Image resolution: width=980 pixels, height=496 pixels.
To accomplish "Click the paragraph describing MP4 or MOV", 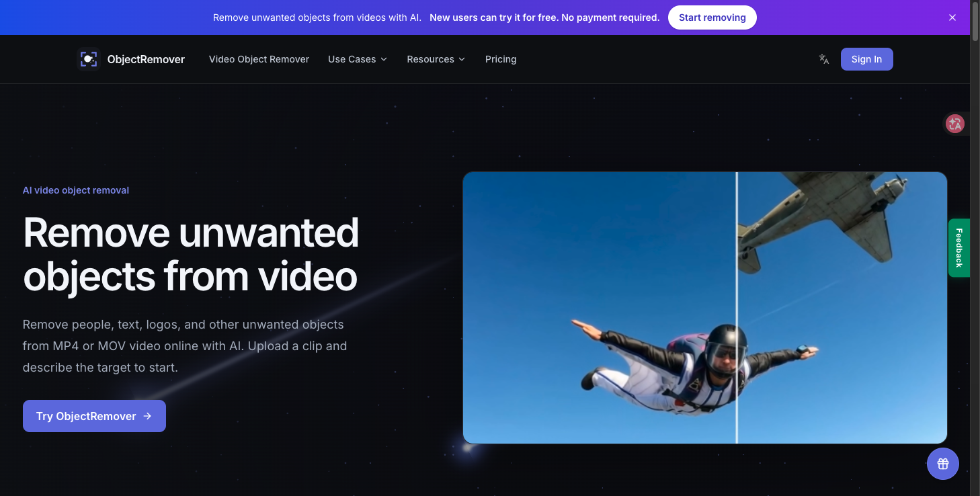I will click(185, 346).
